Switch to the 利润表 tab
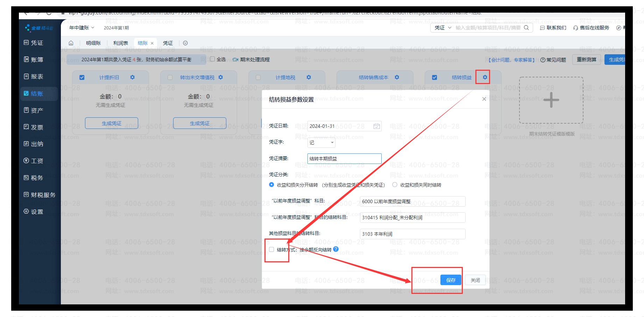Screen dimensions: 644x317 tap(120, 43)
